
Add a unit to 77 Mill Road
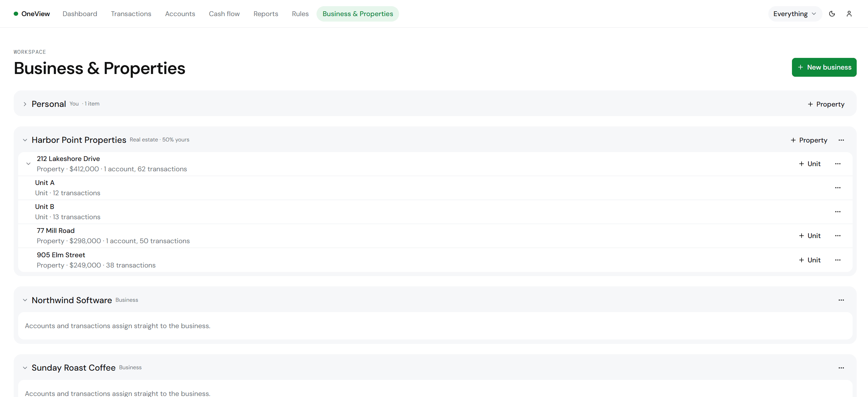coord(809,236)
